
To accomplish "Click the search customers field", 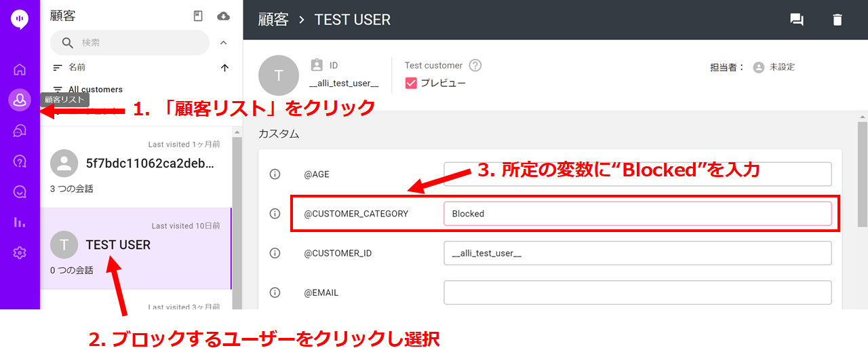I will click(x=130, y=43).
